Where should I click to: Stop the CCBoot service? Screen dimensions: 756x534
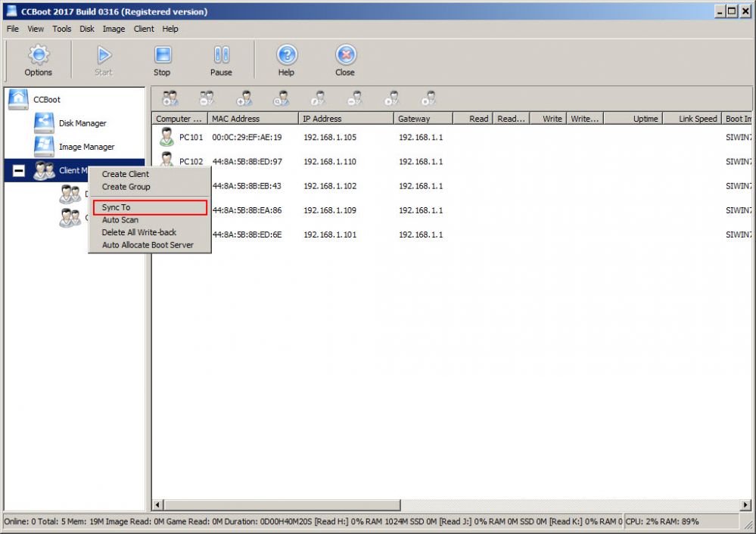162,61
